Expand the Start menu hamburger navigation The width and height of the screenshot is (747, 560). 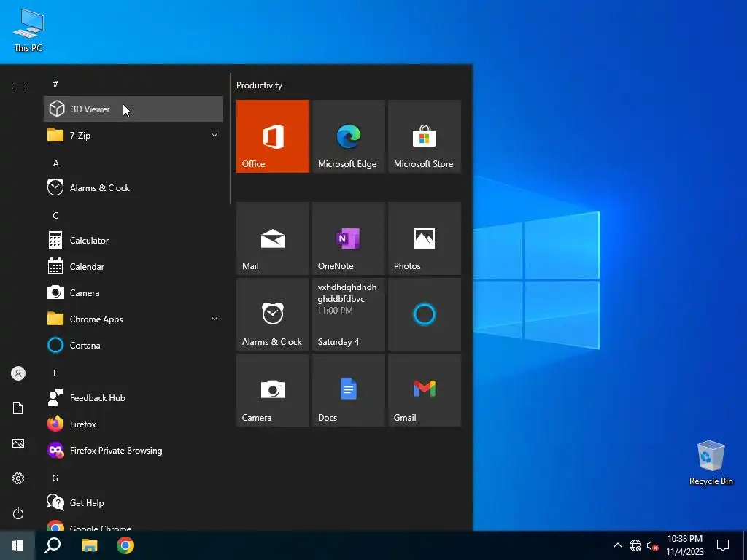[18, 85]
